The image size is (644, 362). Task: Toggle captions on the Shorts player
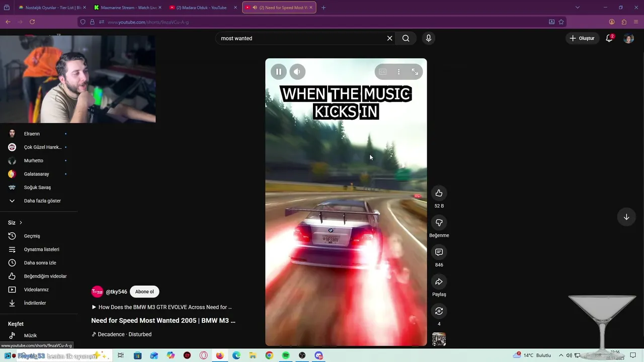383,72
